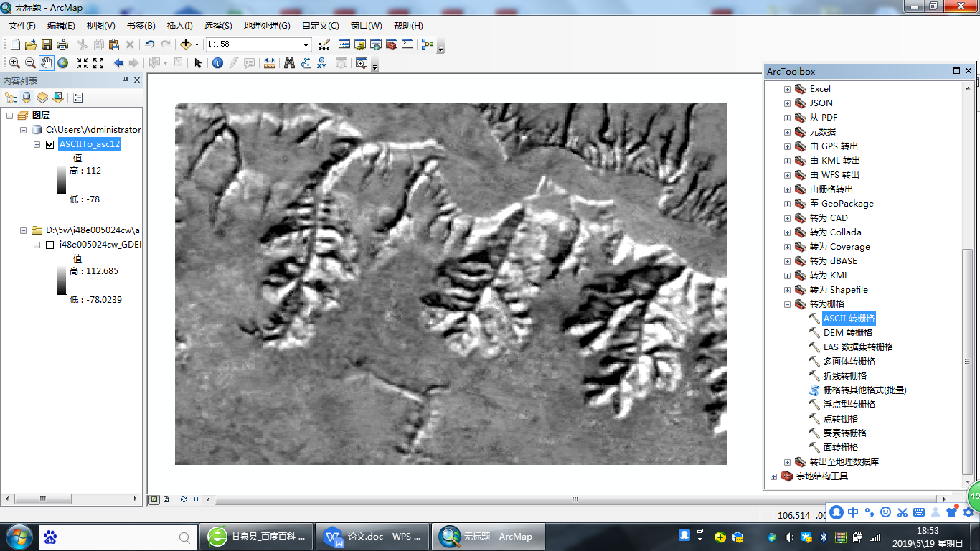The image size is (980, 551).
Task: Click the Find binoculars tool
Action: [289, 63]
